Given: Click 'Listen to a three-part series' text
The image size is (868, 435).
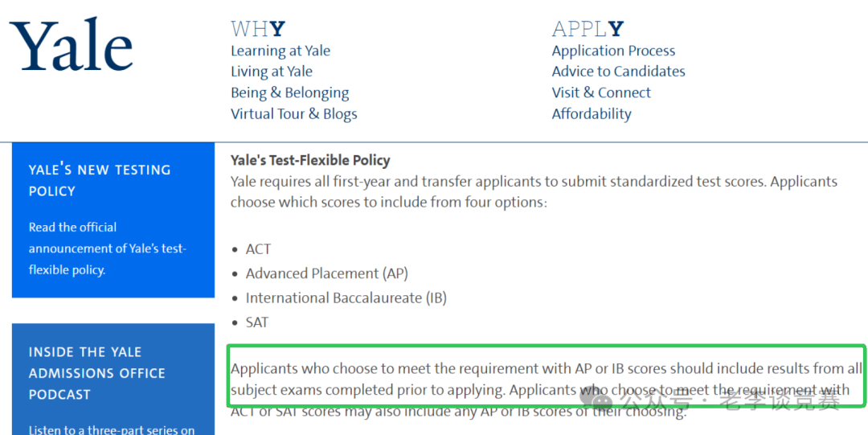Looking at the screenshot, I should tap(111, 429).
